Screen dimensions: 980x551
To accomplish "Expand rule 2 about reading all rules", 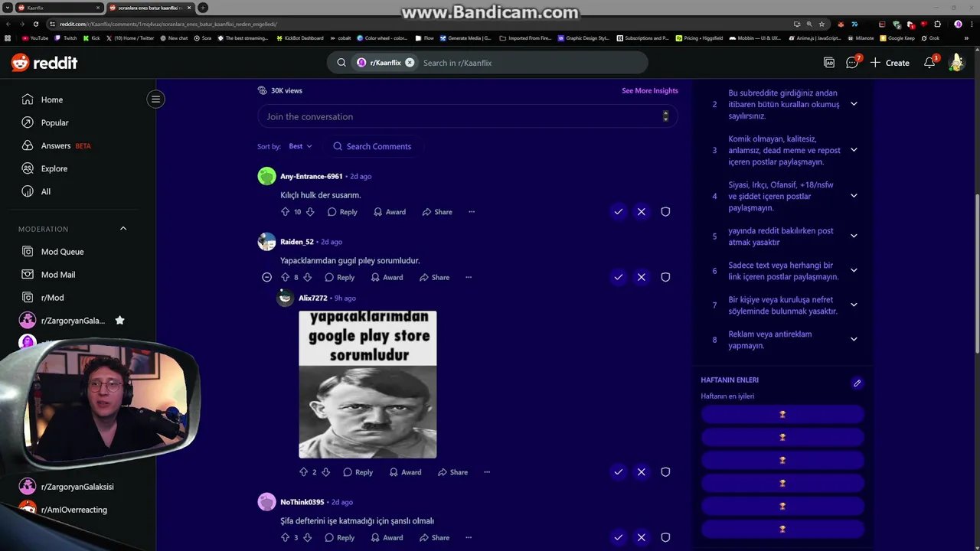I will coord(854,104).
